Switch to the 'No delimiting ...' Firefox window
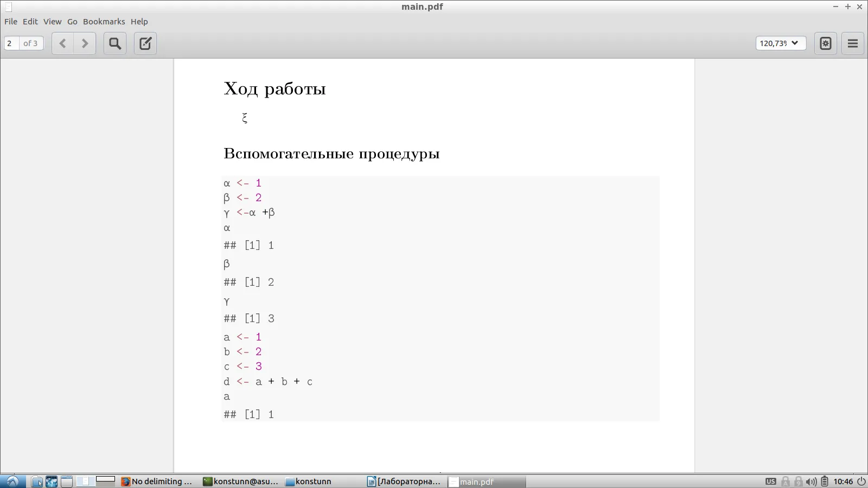 pos(157,481)
